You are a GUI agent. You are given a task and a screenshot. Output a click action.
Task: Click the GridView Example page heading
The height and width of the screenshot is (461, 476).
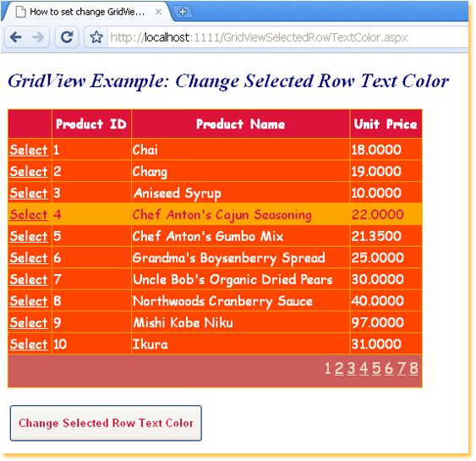pyautogui.click(x=228, y=81)
